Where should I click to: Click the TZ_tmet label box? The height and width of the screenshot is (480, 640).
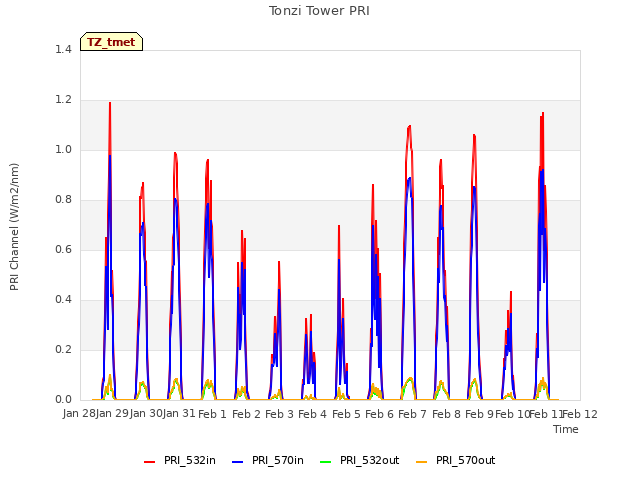(x=111, y=42)
